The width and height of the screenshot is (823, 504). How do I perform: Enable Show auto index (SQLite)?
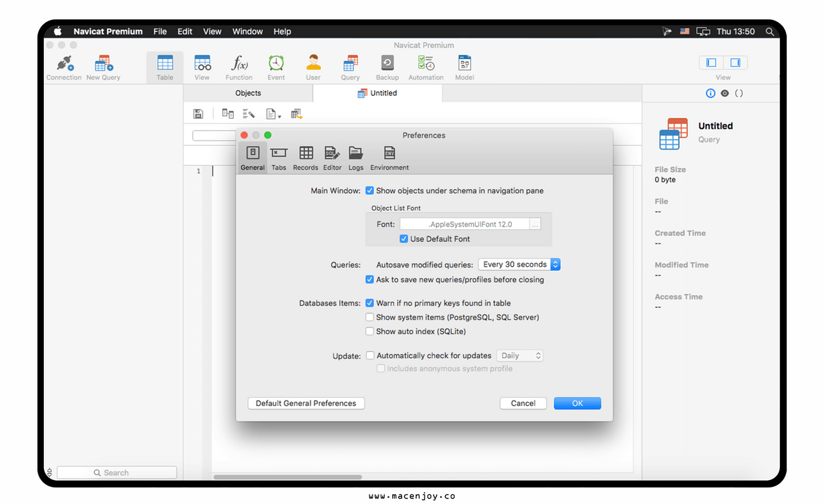coord(370,331)
